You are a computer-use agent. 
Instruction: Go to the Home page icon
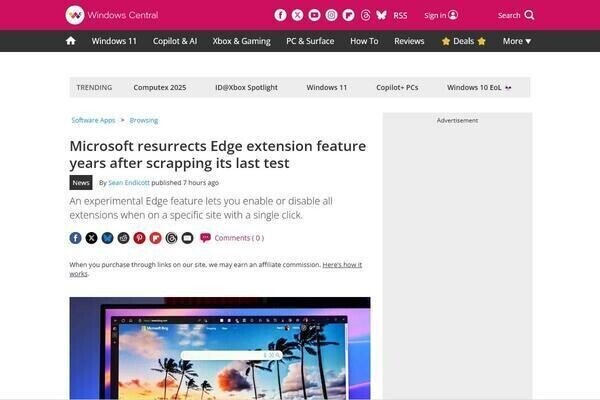point(70,41)
